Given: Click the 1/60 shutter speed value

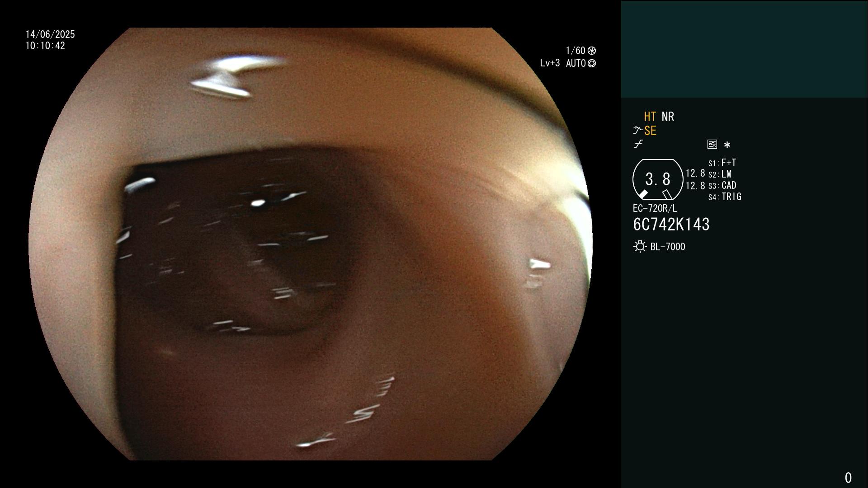Looking at the screenshot, I should pos(576,51).
